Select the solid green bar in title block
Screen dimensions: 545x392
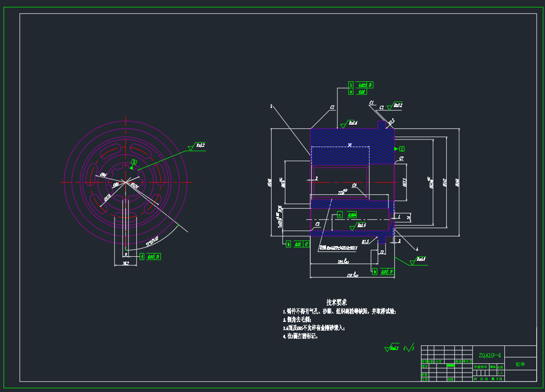pos(451,366)
